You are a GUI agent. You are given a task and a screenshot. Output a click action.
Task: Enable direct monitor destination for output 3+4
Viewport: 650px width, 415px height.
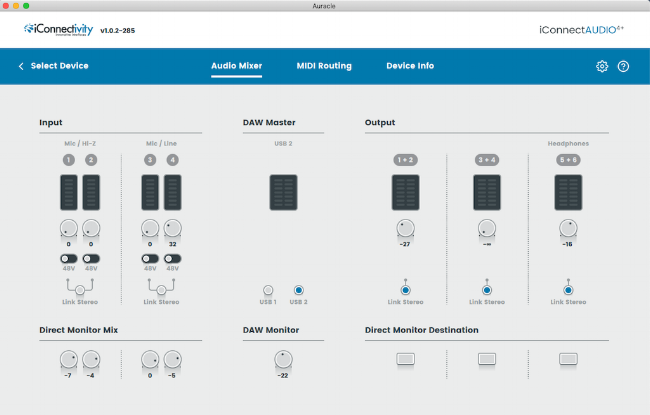click(487, 359)
